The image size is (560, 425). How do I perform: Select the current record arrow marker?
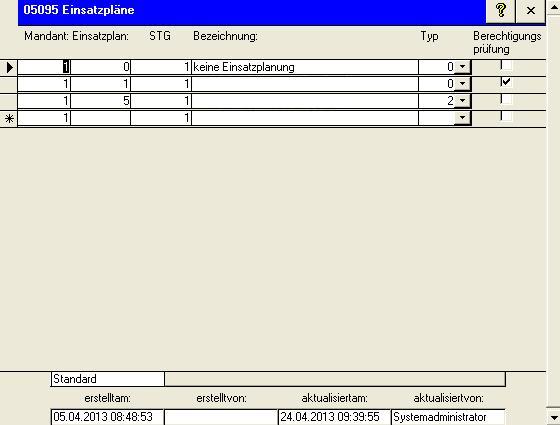9,67
